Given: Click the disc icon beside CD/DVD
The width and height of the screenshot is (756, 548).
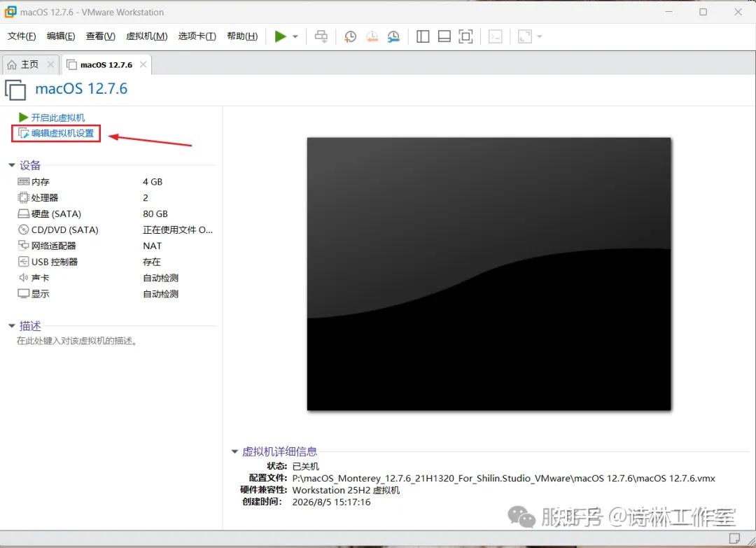Looking at the screenshot, I should [23, 230].
